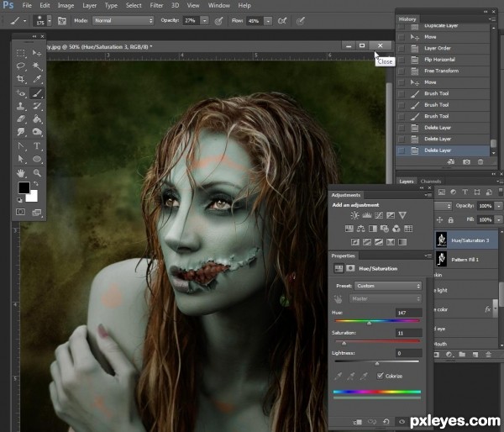This screenshot has height=432, width=504.
Task: Select the Spot Healing Brush tool
Action: coord(21,93)
